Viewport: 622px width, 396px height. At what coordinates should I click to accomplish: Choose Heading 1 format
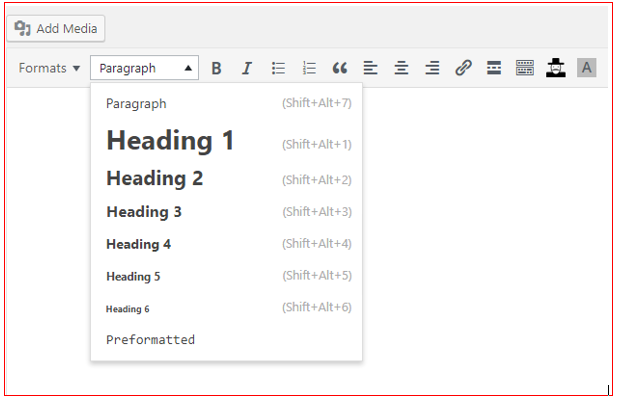pos(227,141)
